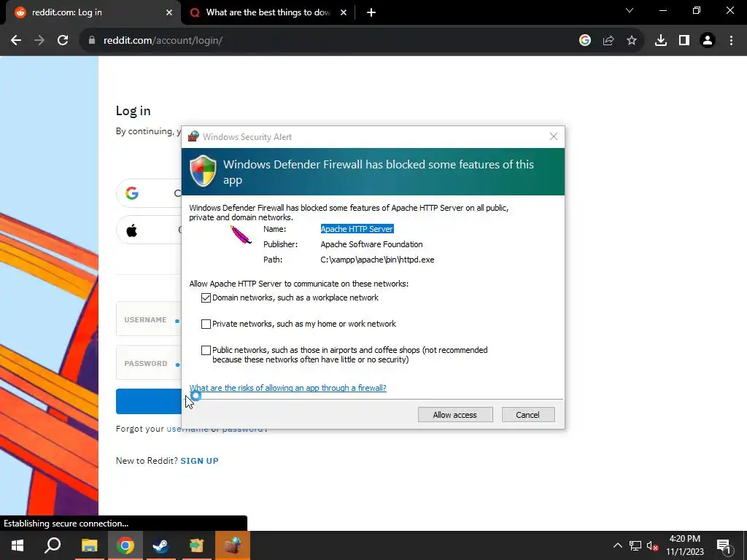Click the httpd.exe path text
Image resolution: width=747 pixels, height=560 pixels.
(377, 260)
